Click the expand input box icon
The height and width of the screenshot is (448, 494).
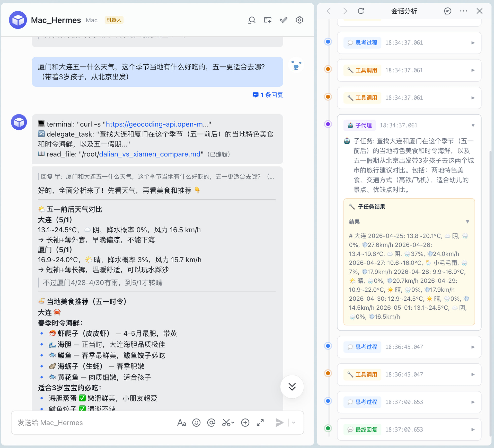click(260, 423)
